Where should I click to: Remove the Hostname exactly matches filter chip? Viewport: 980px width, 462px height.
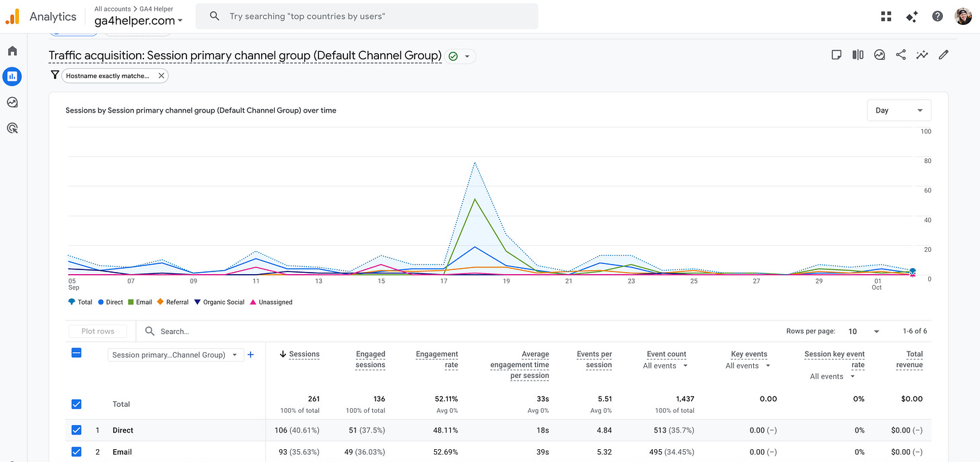click(x=162, y=76)
